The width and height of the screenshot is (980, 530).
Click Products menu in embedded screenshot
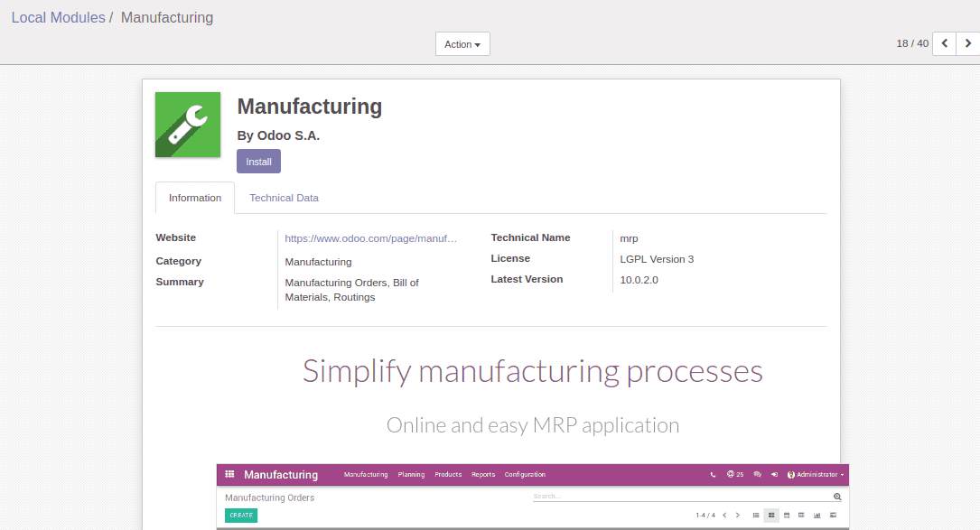448,474
